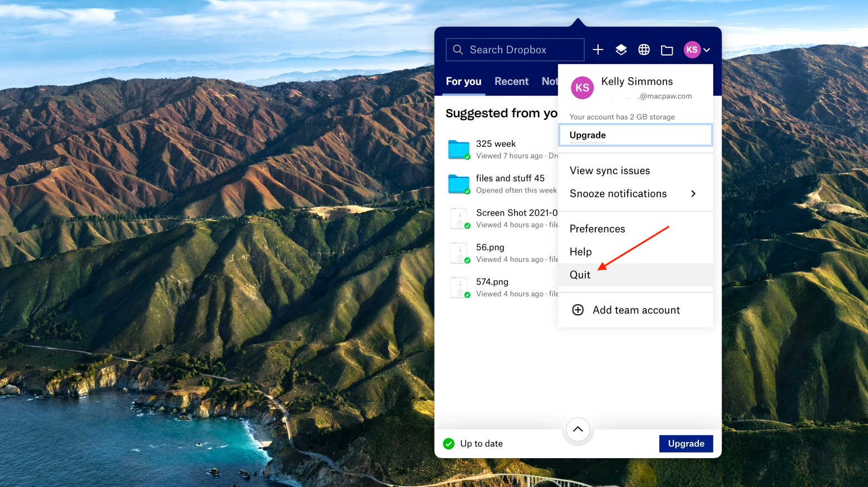Click the 56.png file thumbnail
The width and height of the screenshot is (868, 487).
pos(459,253)
